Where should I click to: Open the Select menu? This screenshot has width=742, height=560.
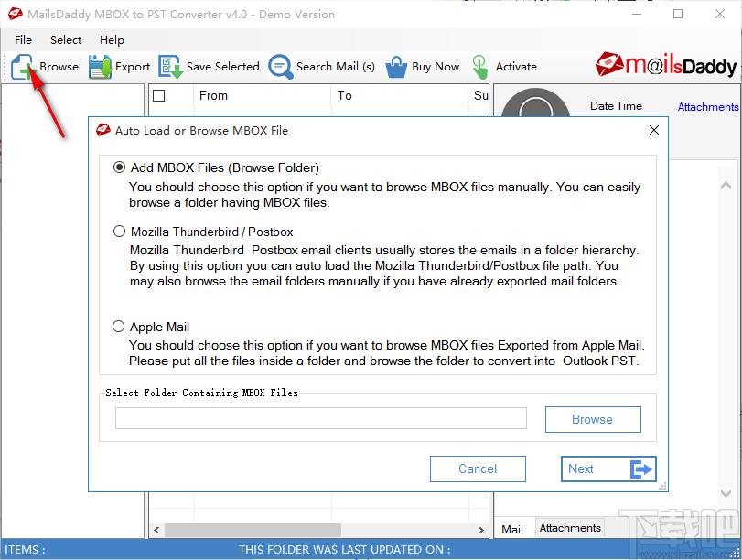pos(66,39)
